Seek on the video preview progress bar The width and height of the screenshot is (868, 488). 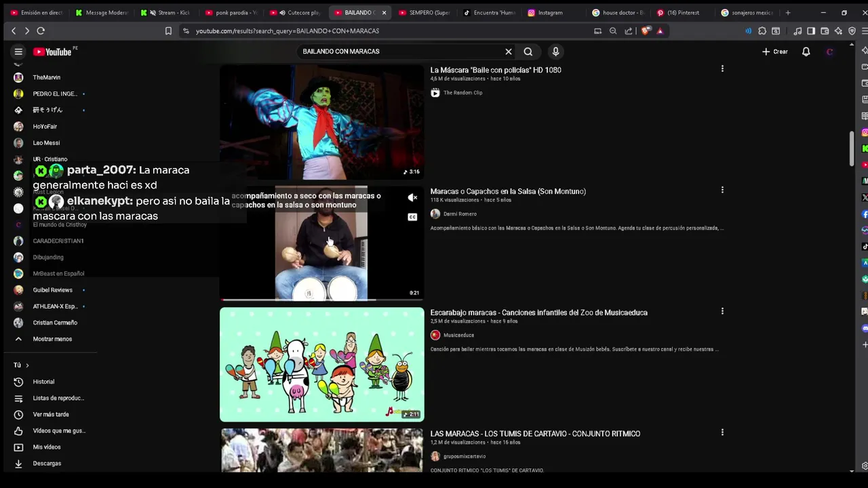tap(322, 299)
